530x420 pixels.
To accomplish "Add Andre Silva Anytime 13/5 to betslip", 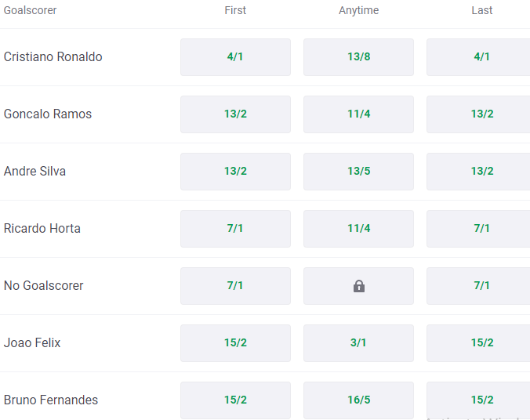I will click(x=358, y=172).
